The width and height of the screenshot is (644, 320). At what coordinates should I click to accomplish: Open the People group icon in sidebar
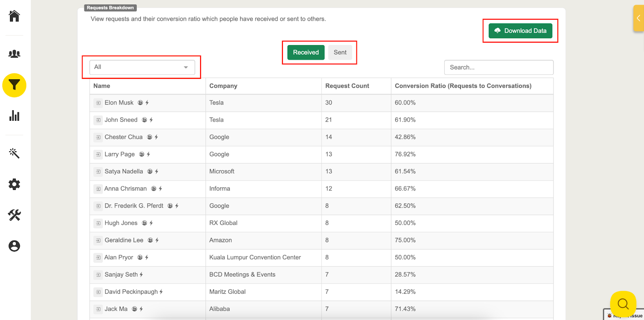click(x=14, y=54)
